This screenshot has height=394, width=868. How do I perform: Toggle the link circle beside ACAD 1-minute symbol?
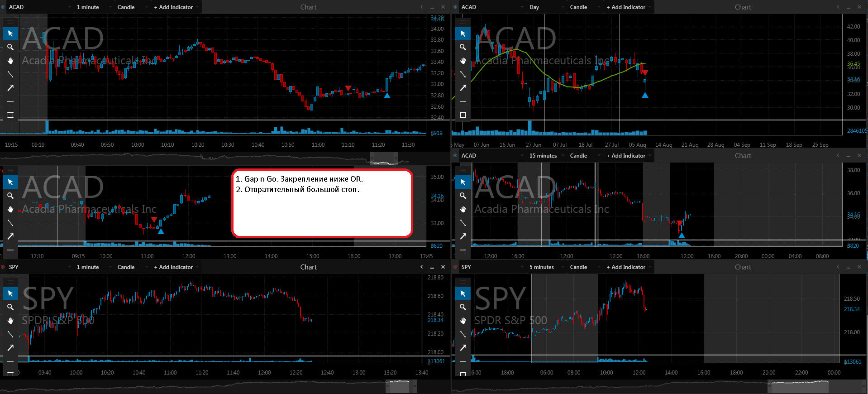[x=3, y=7]
